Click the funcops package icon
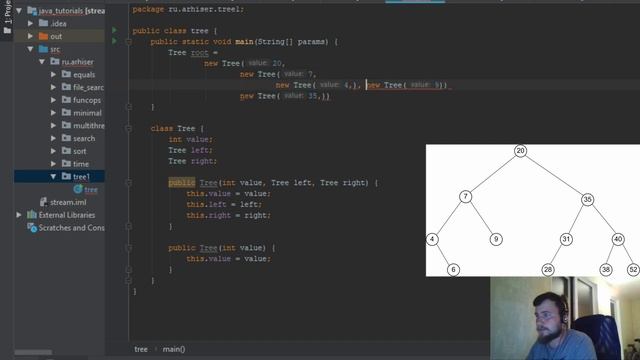 [x=66, y=100]
